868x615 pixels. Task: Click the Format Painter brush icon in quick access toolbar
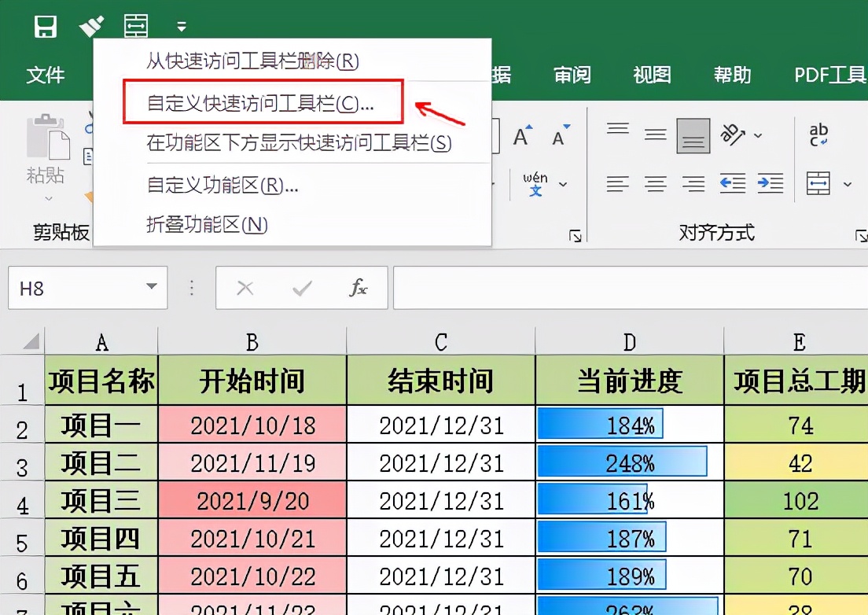(92, 26)
